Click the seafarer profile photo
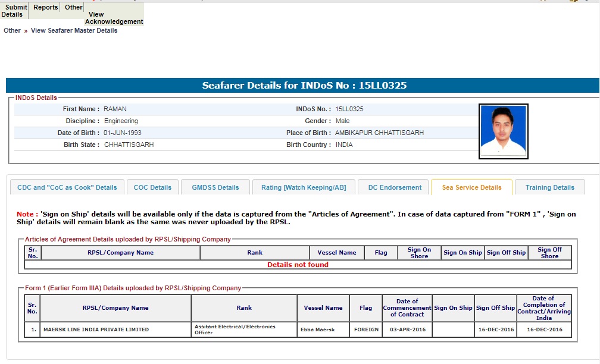The image size is (600, 364). click(x=503, y=131)
